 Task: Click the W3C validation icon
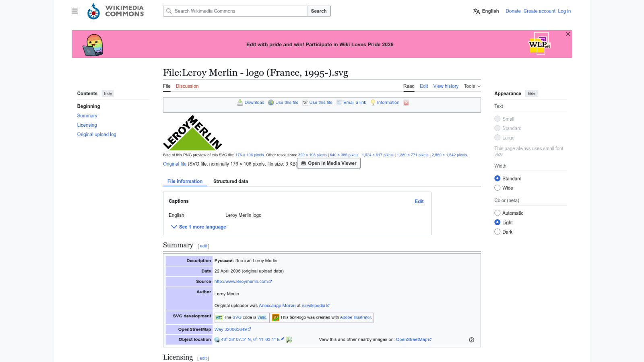219,317
